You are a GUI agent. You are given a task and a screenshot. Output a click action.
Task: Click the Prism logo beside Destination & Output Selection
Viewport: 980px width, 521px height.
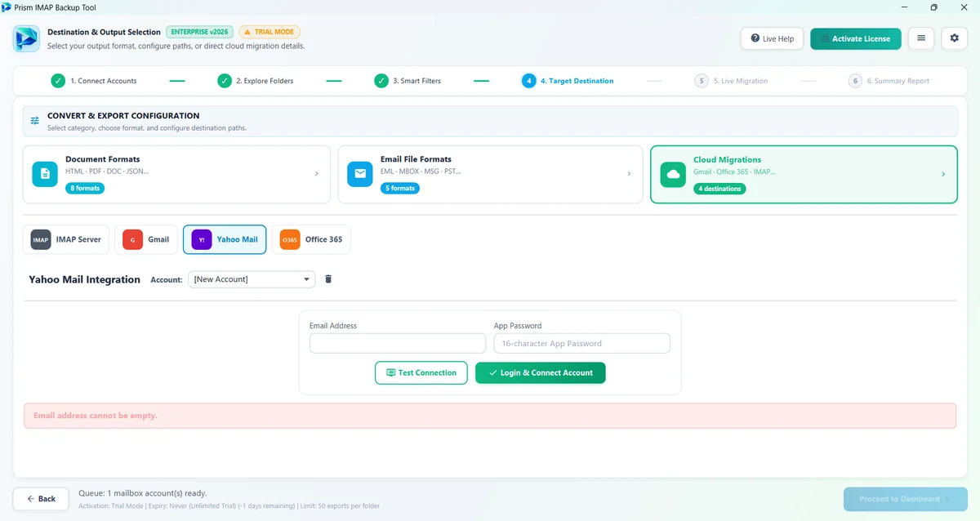click(26, 38)
